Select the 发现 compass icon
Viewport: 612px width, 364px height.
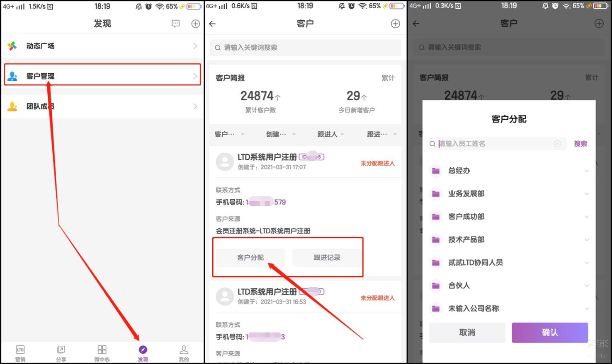[x=143, y=350]
